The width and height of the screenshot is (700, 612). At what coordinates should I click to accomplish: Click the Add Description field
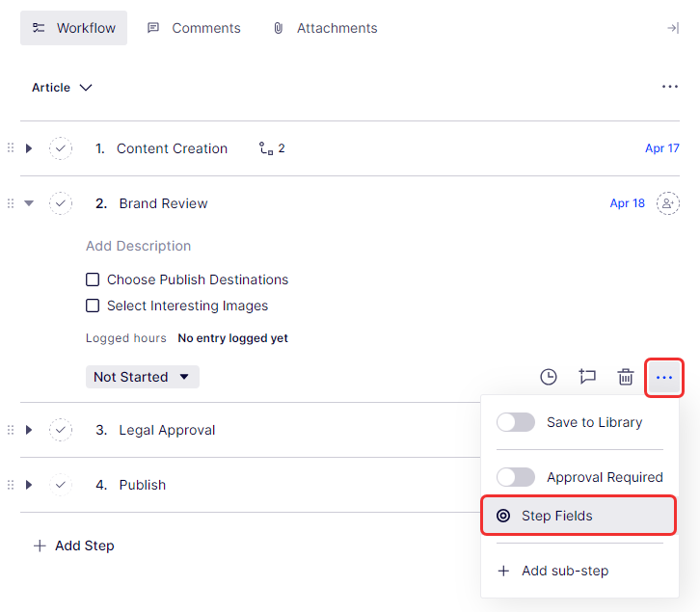click(138, 246)
